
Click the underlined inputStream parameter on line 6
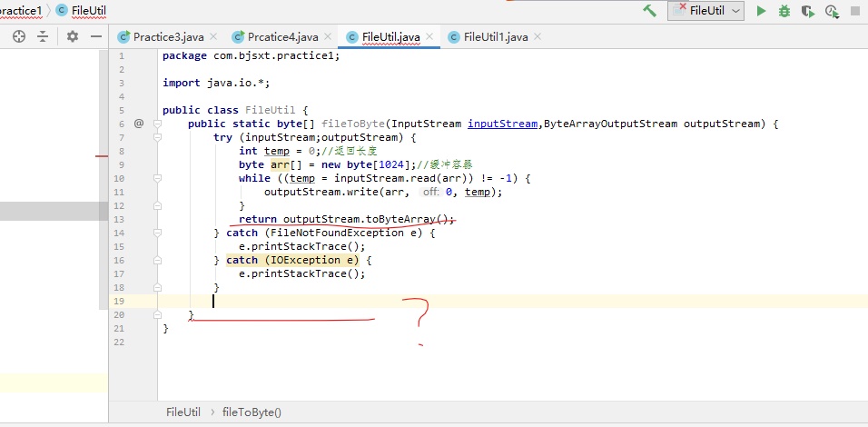click(503, 124)
